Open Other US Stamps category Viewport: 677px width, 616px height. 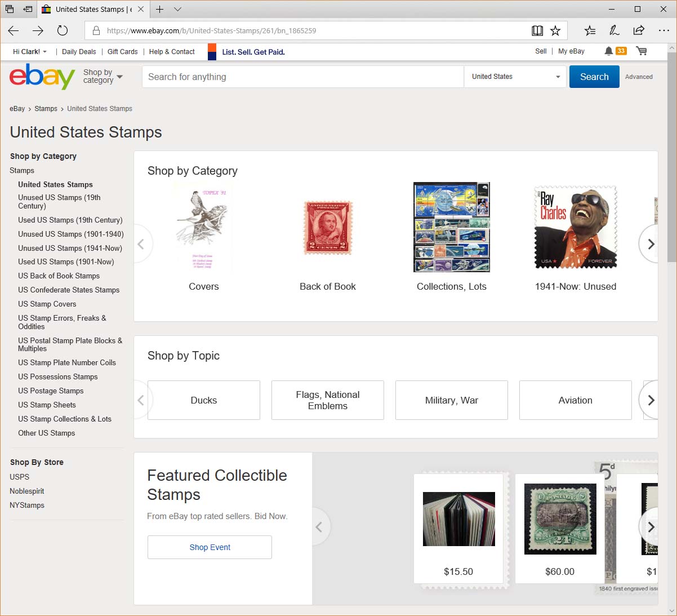point(46,433)
